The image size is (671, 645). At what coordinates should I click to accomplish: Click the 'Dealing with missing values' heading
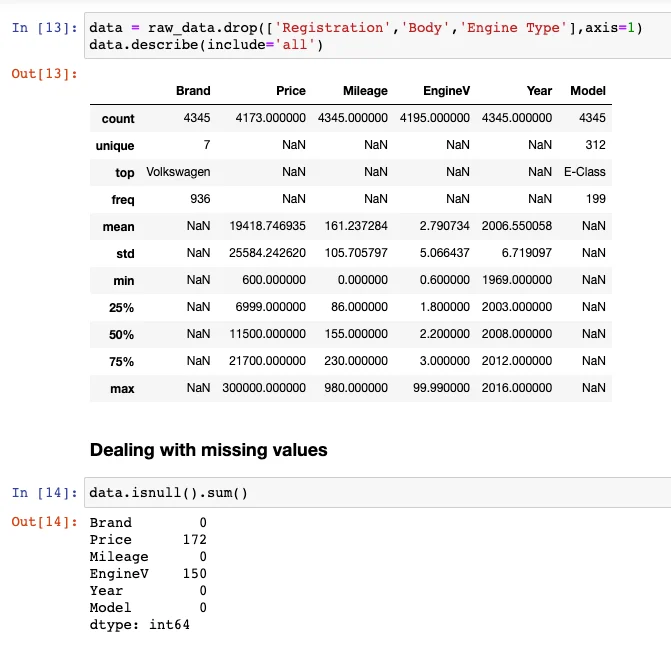pyautogui.click(x=209, y=450)
